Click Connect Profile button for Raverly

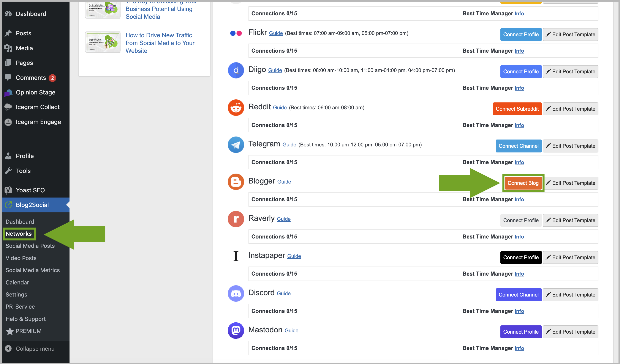521,220
